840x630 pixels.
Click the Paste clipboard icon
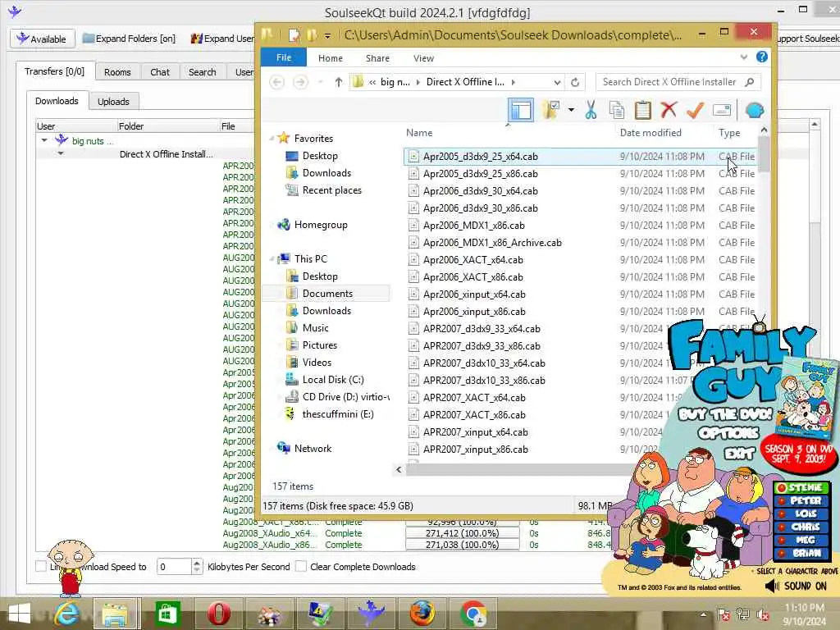click(642, 111)
